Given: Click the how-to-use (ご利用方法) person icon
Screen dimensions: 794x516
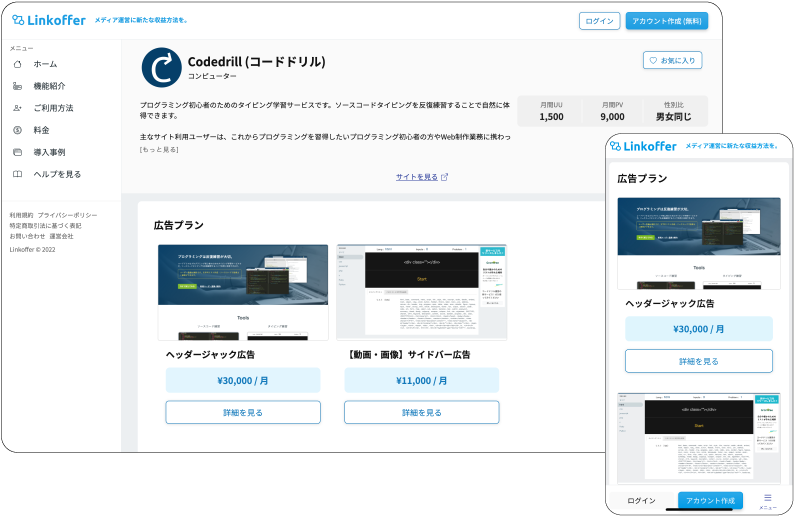Looking at the screenshot, I should [x=18, y=108].
